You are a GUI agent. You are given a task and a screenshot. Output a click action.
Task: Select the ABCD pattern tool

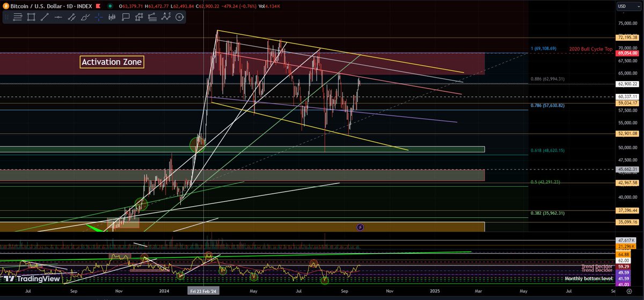tap(166, 17)
